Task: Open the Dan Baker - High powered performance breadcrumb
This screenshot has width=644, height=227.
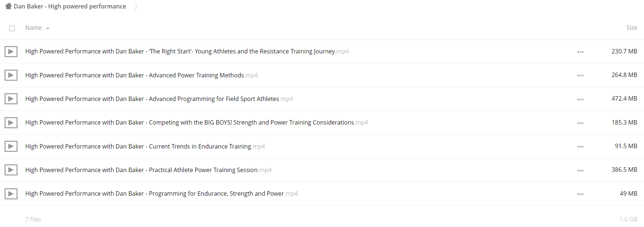Action: (70, 6)
